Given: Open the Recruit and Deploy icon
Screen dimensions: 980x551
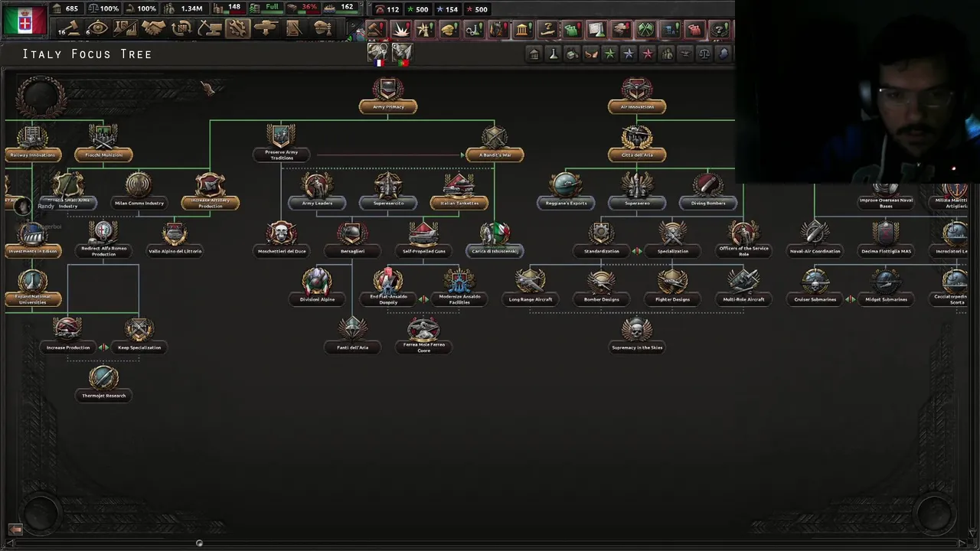Looking at the screenshot, I should pyautogui.click(x=266, y=29).
